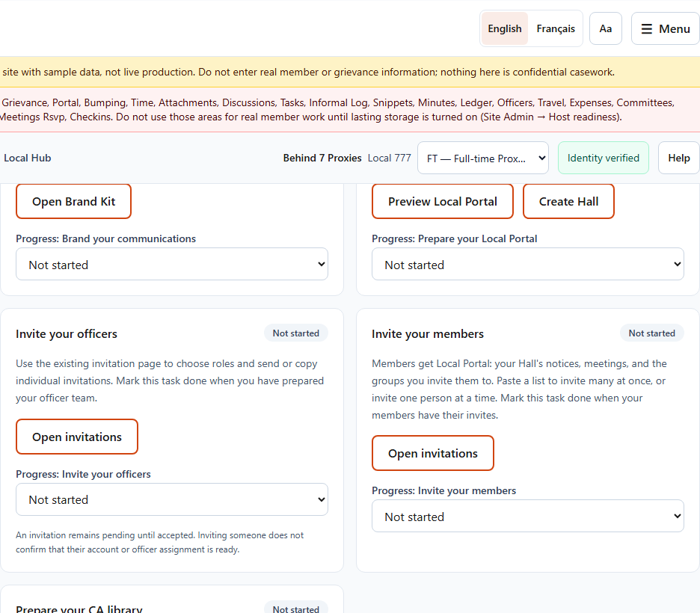The height and width of the screenshot is (613, 700).
Task: Click Create Hall button
Action: pos(568,202)
